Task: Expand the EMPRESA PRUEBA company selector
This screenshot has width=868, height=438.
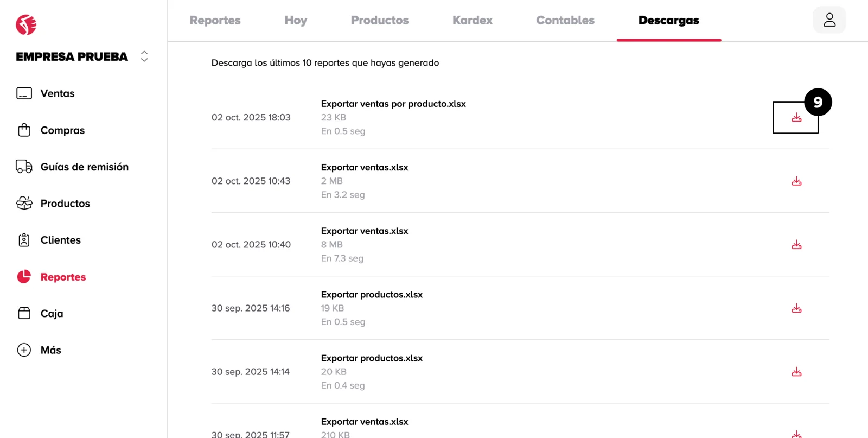Action: pos(144,56)
